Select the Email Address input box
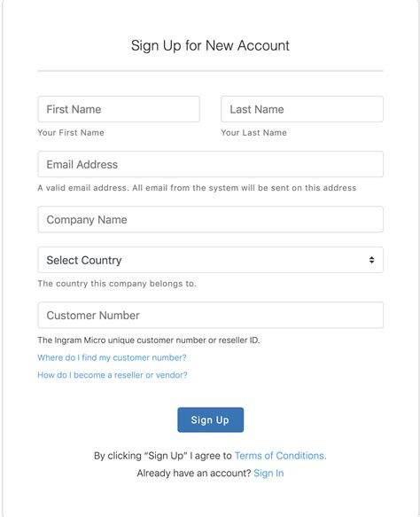The image size is (420, 517). (x=211, y=164)
